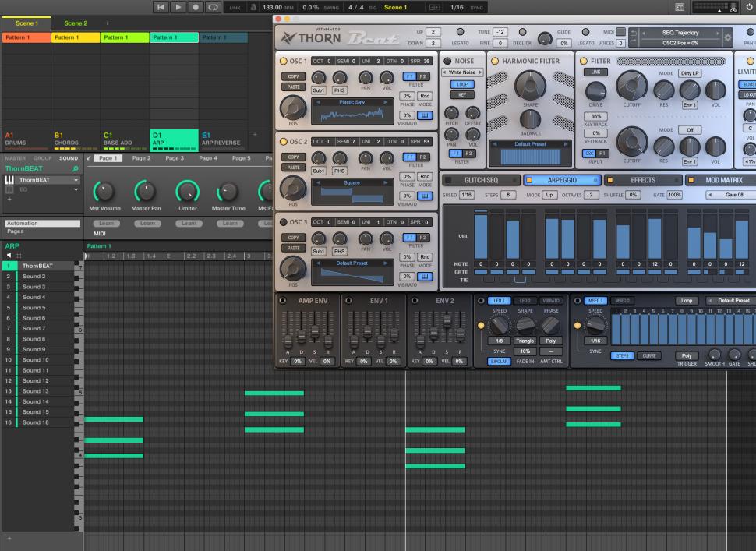Click the LINK button in the Filter section
Viewport: 756px width, 551px height.
[x=595, y=72]
